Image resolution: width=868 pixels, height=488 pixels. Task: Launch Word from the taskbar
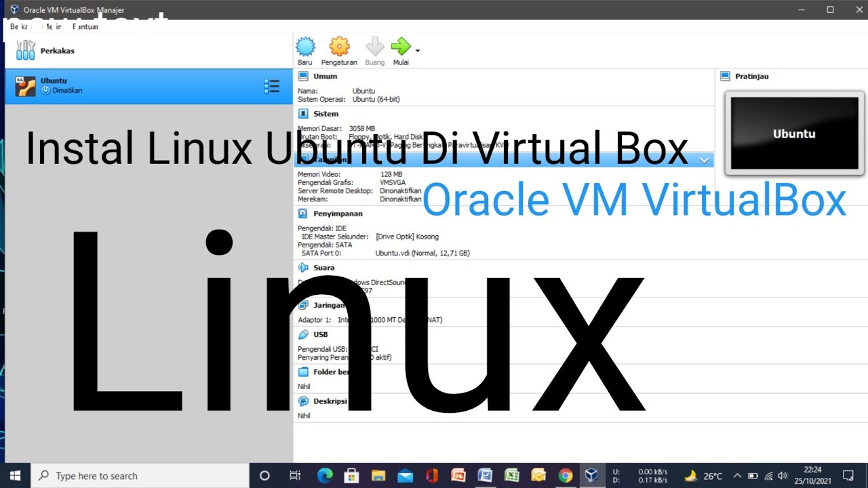point(485,476)
